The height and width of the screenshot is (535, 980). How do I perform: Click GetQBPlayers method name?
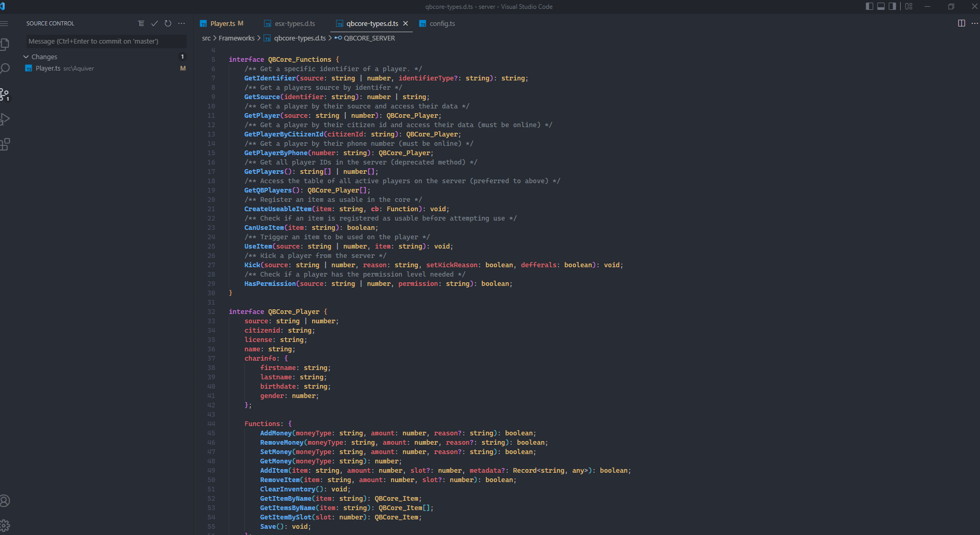(268, 190)
